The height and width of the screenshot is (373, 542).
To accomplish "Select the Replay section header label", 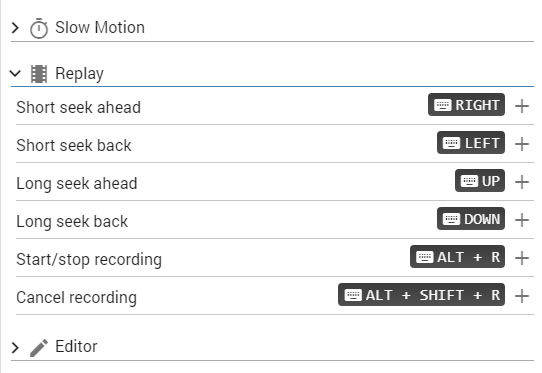I will click(80, 74).
